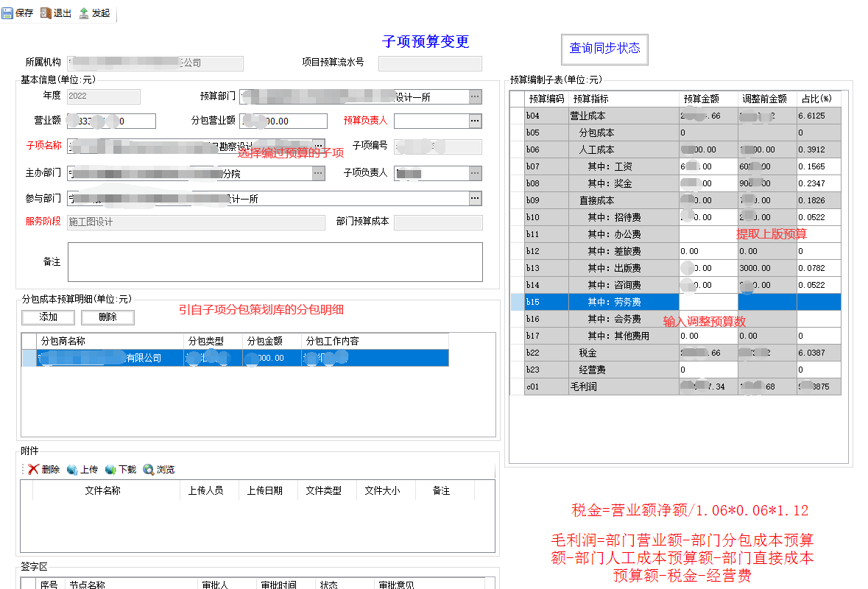This screenshot has width=868, height=589.
Task: Click the 浏览 browse attachment icon
Action: click(x=149, y=470)
